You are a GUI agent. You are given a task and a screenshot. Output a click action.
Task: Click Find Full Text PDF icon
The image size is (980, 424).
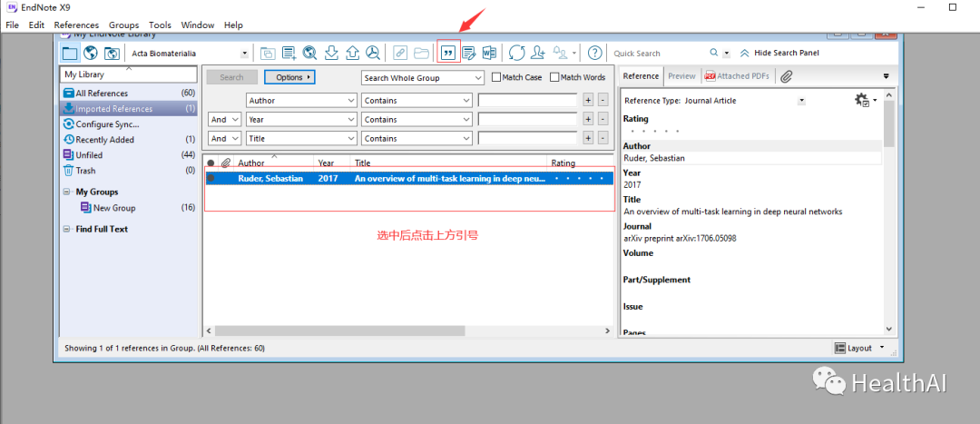click(373, 54)
